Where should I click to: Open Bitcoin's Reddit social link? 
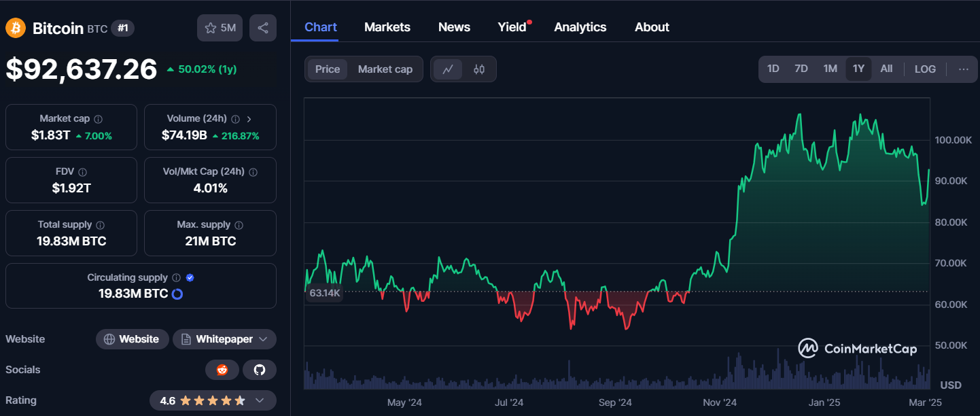pyautogui.click(x=222, y=370)
